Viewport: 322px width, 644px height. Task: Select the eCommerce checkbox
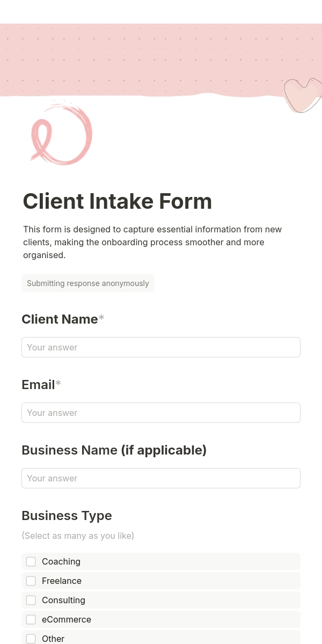click(31, 619)
